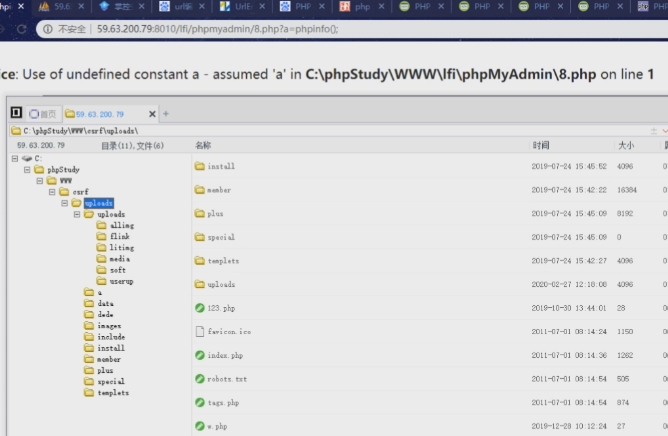This screenshot has height=436, width=668.
Task: Click templets folder icon in file list
Action: [200, 260]
